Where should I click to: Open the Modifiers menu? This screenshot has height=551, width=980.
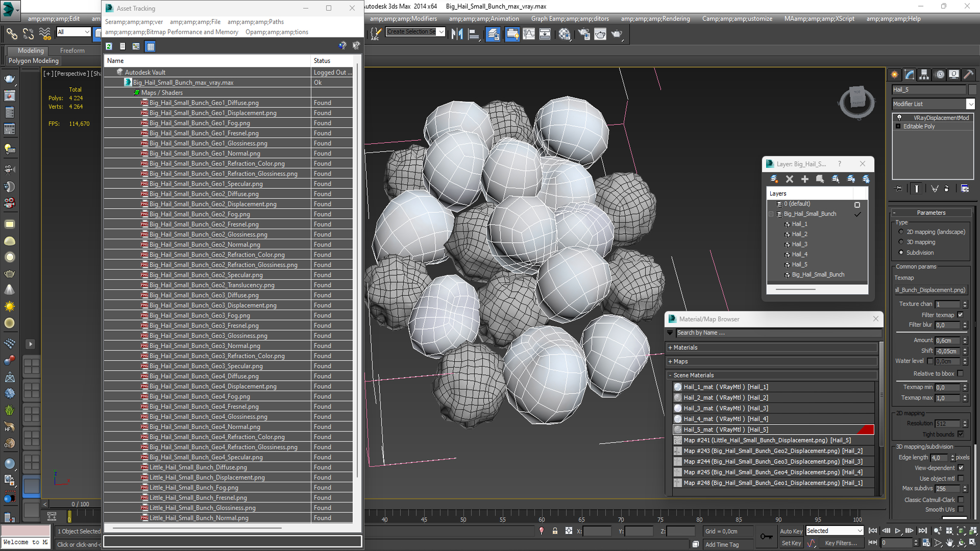click(x=403, y=19)
